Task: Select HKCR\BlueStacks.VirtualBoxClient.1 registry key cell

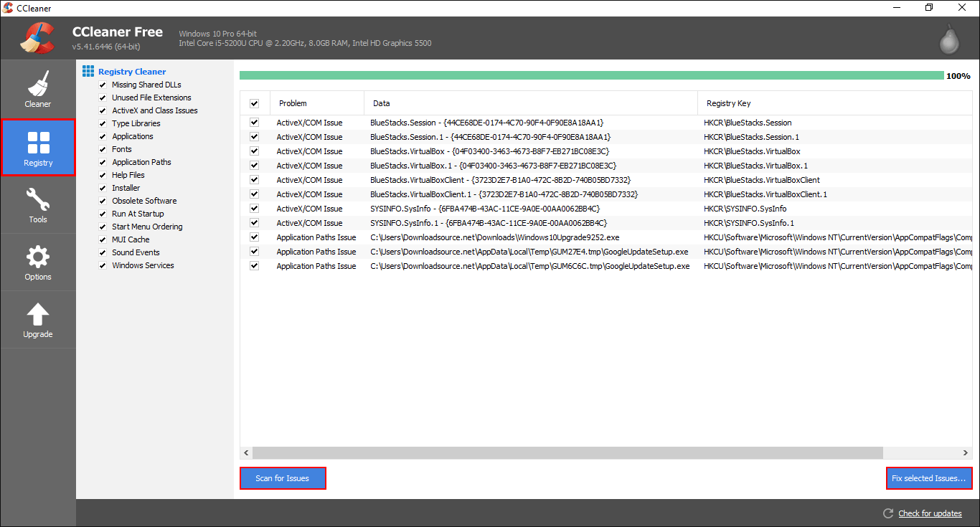Action: point(765,194)
